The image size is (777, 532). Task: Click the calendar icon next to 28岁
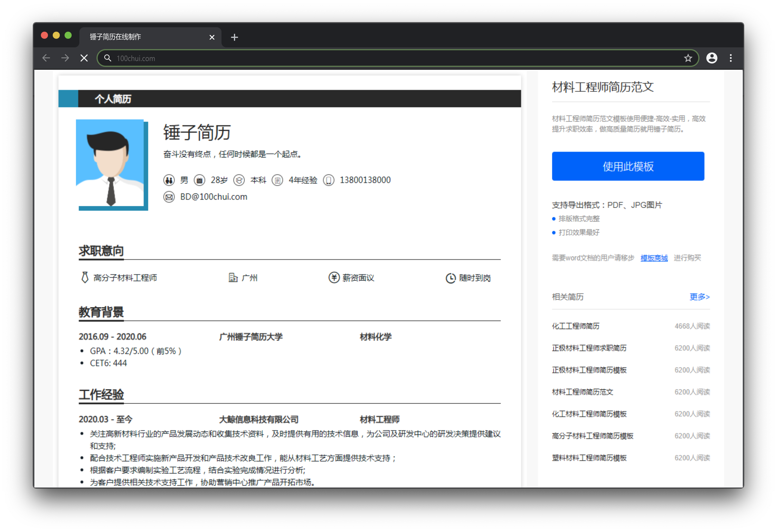click(x=200, y=180)
